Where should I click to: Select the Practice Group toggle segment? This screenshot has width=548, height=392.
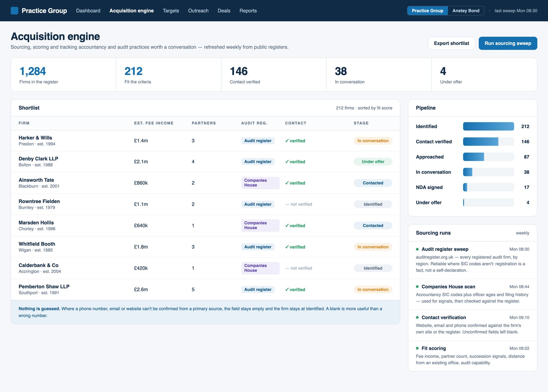pos(427,11)
